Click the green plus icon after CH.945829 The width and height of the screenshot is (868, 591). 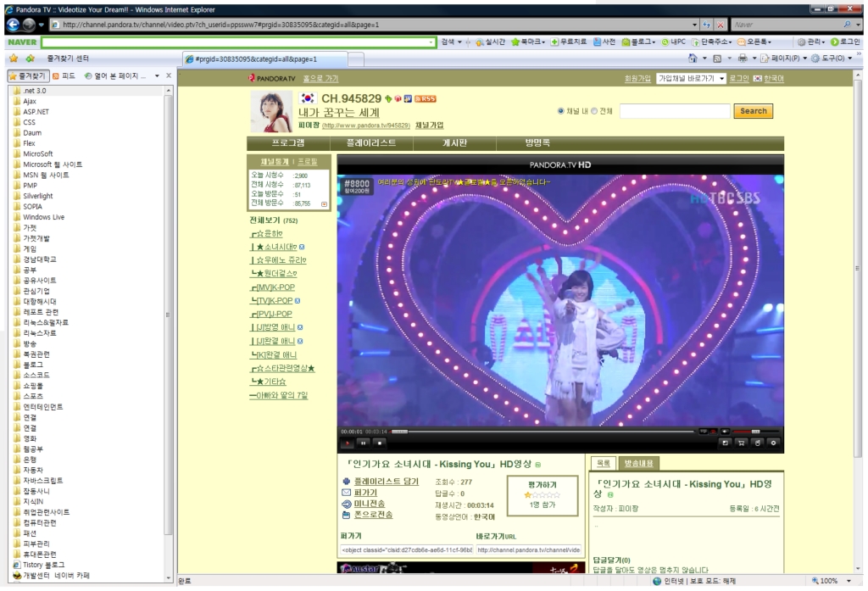pos(388,98)
